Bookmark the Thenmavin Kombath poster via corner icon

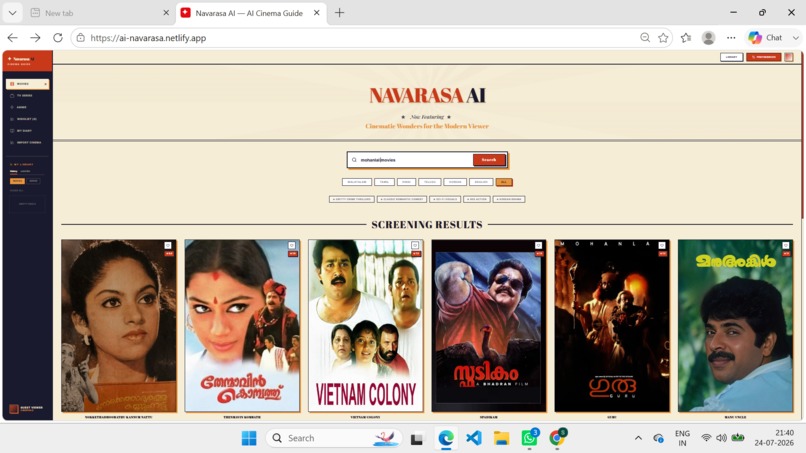(291, 245)
